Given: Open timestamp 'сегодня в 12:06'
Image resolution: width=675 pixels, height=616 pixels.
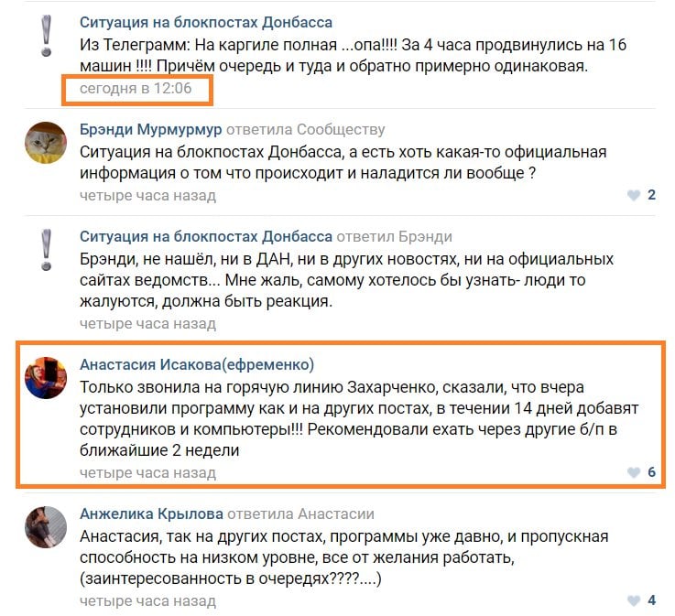Looking at the screenshot, I should pos(136,88).
